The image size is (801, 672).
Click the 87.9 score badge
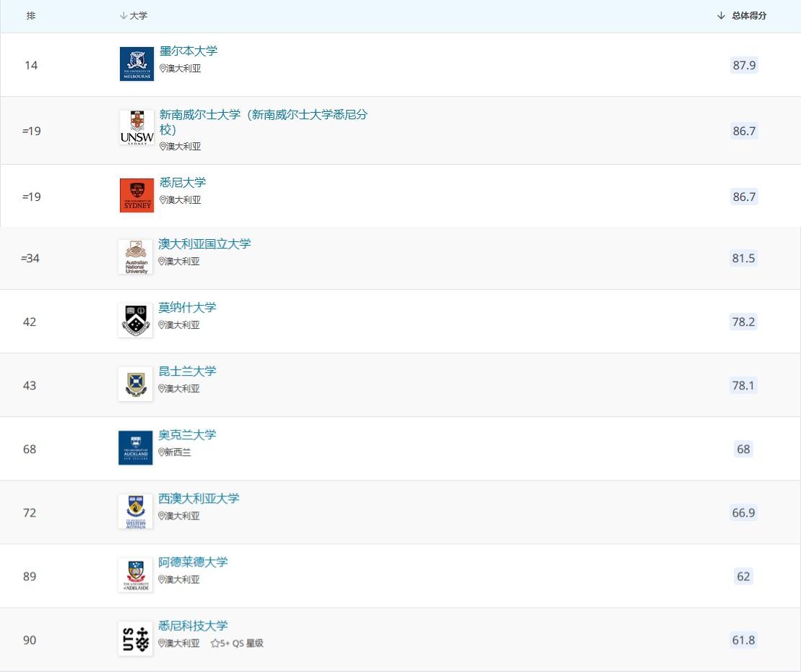743,65
